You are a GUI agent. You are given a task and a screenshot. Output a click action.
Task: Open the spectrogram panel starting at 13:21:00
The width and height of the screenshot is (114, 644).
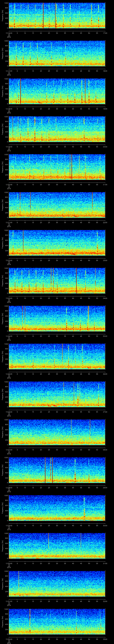57,205
